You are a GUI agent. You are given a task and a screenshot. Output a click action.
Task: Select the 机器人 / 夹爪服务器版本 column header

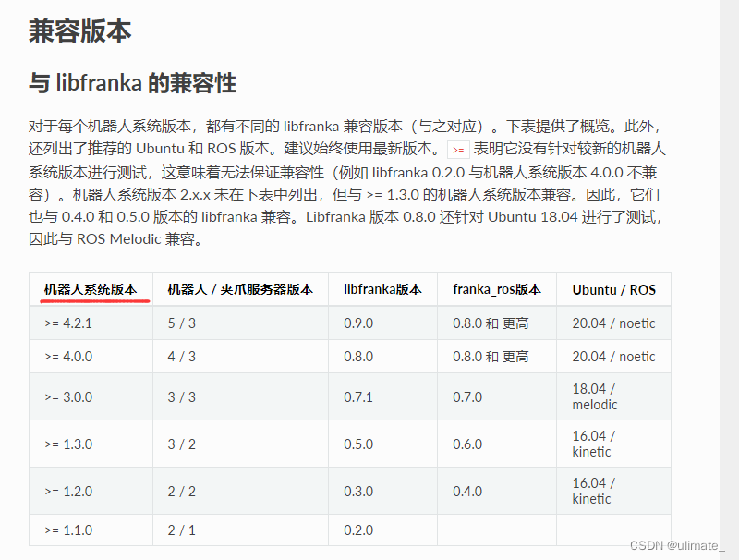230,289
